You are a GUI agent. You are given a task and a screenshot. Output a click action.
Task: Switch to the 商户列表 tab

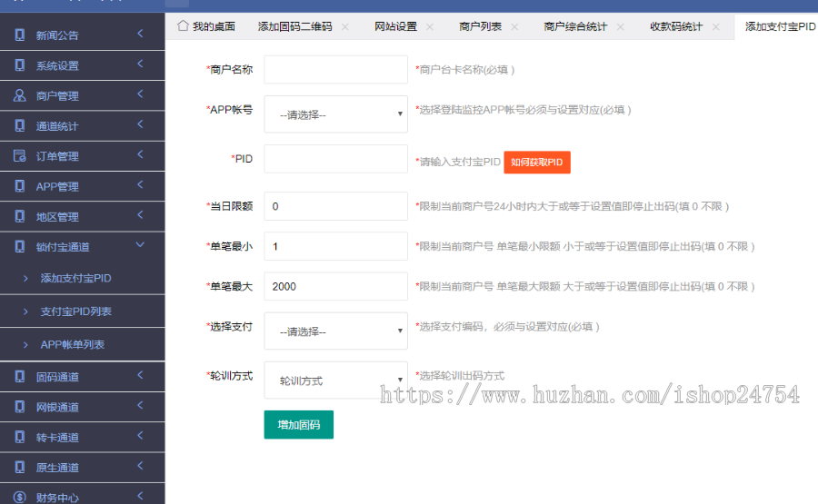[480, 26]
